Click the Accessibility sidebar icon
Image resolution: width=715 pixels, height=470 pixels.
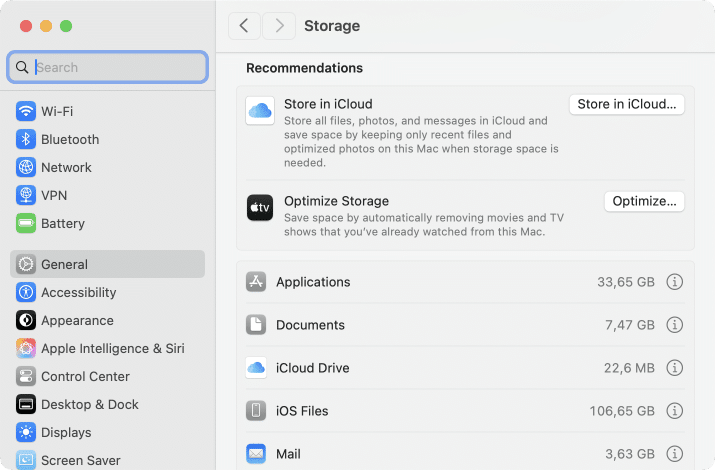(26, 292)
